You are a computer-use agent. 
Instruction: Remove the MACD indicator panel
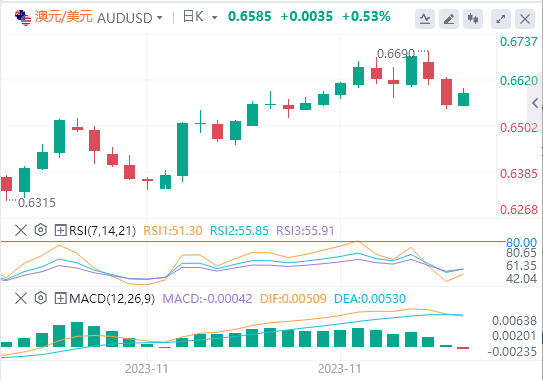pyautogui.click(x=21, y=298)
